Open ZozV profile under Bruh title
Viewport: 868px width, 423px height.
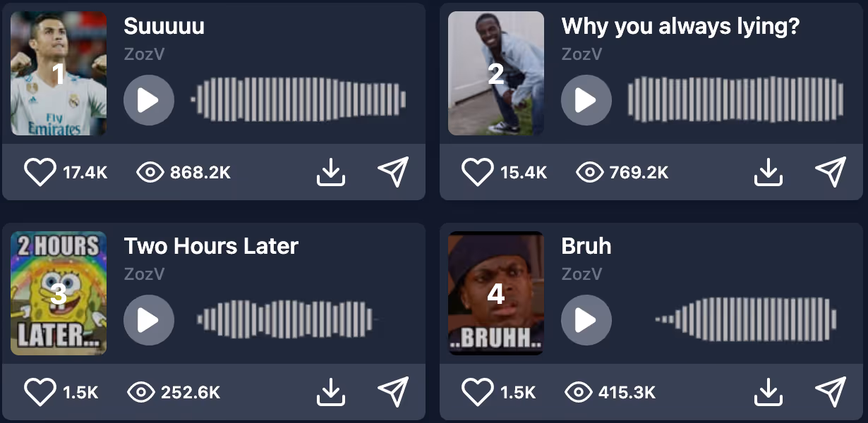(x=582, y=274)
